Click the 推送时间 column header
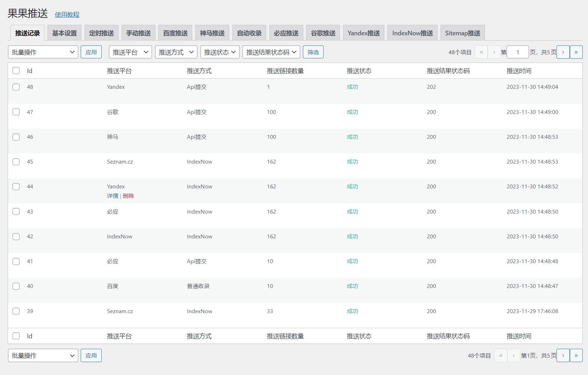The width and height of the screenshot is (588, 375). [x=519, y=71]
